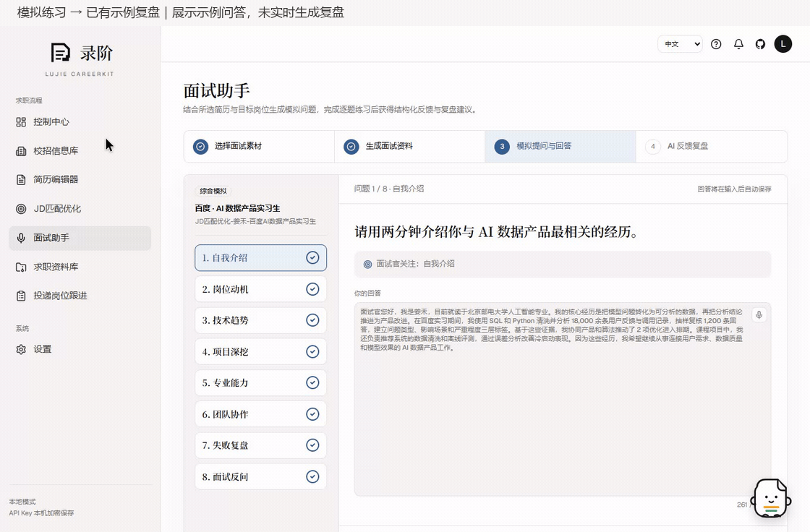Go to step AI 反馈复盘
This screenshot has width=810, height=532.
click(x=712, y=146)
